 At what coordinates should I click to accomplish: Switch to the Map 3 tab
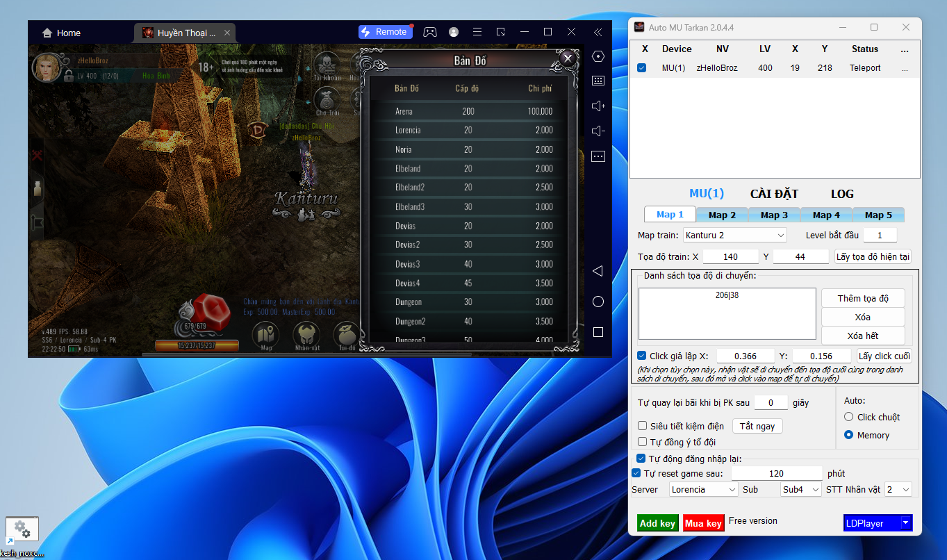tap(774, 215)
